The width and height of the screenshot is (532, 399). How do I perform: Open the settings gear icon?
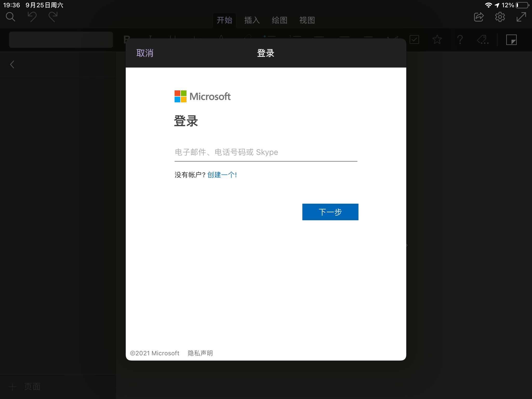pyautogui.click(x=500, y=17)
